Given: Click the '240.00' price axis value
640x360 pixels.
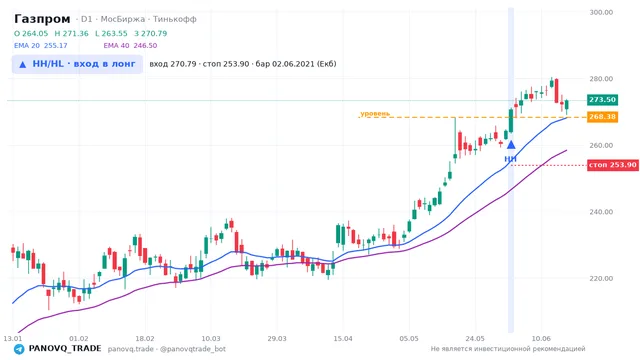Looking at the screenshot, I should tap(601, 212).
